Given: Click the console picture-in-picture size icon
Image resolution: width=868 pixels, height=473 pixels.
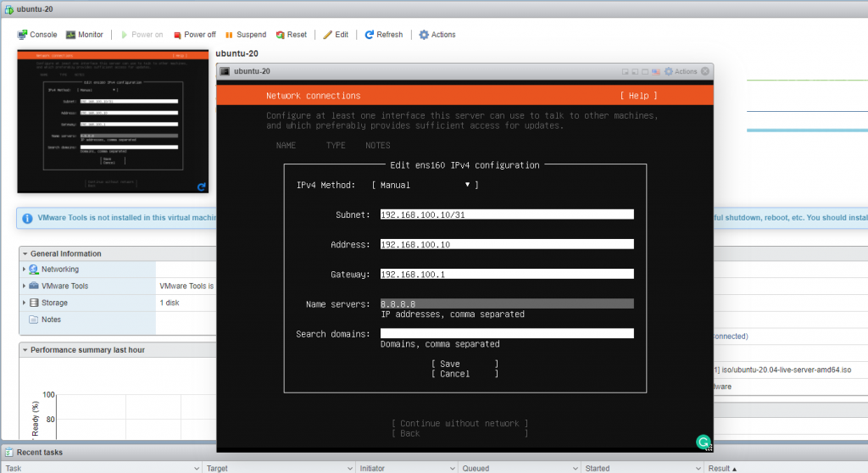Looking at the screenshot, I should (x=625, y=71).
